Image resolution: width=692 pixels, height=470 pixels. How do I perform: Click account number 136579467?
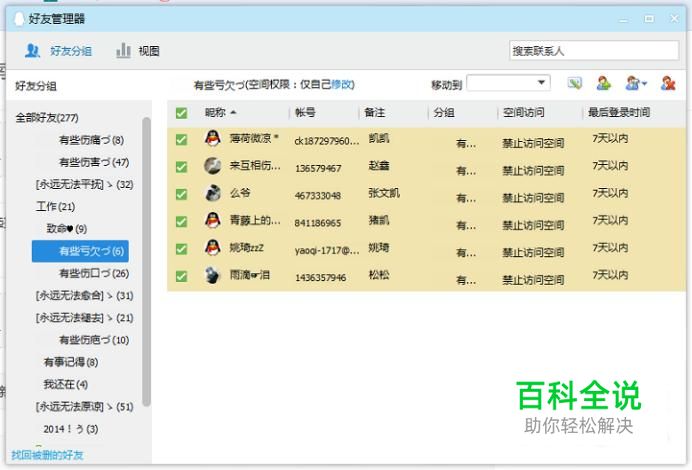tap(318, 168)
